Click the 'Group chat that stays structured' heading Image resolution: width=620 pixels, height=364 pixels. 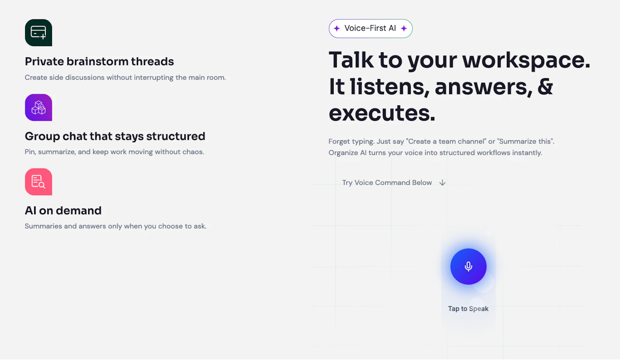[115, 136]
